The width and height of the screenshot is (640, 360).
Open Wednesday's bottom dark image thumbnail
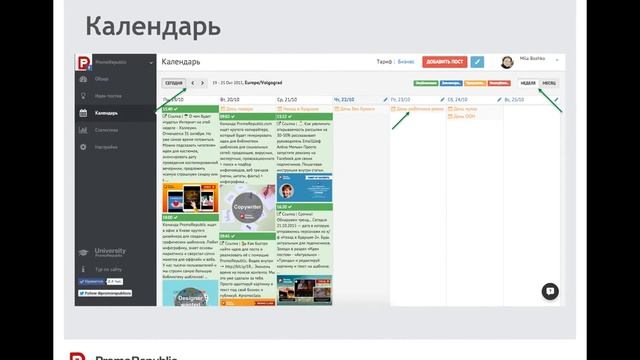[x=304, y=290]
